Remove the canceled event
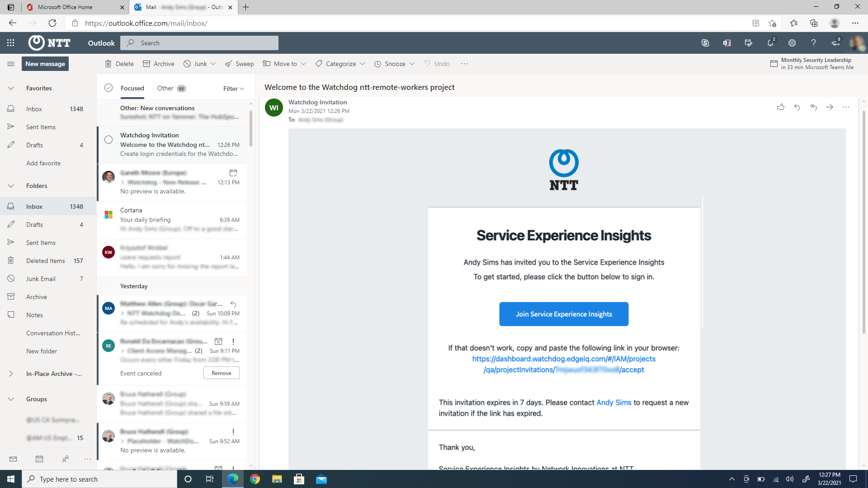This screenshot has height=488, width=868. coord(222,373)
